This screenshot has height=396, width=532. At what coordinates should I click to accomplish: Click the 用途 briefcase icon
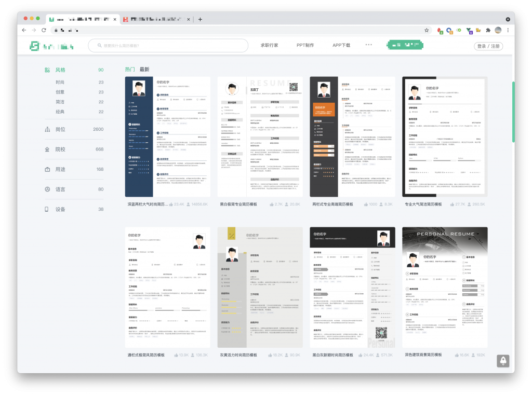click(47, 169)
